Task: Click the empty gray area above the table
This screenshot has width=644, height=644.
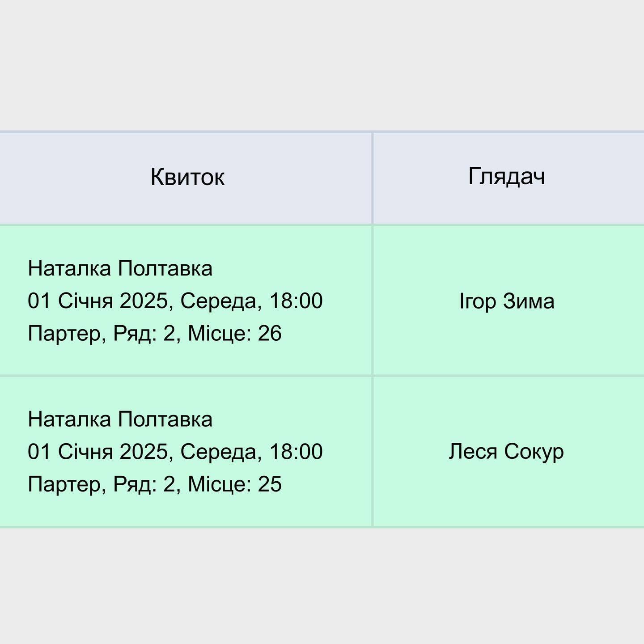Action: [322, 63]
